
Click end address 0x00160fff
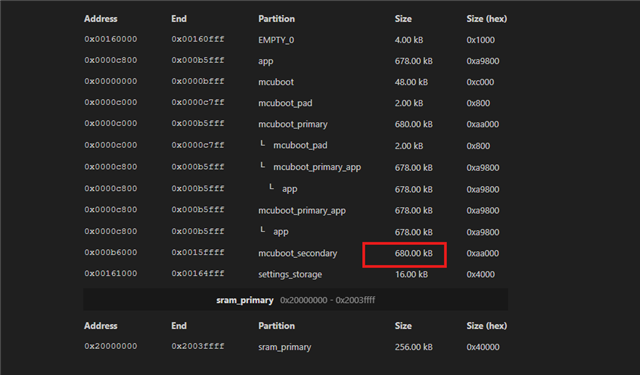coord(198,39)
